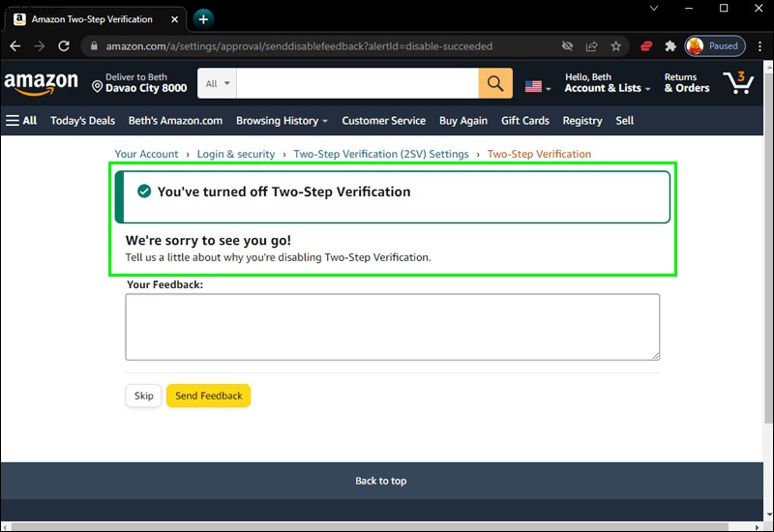Open the Chrome three-dot menu
The image size is (774, 532).
pyautogui.click(x=759, y=46)
